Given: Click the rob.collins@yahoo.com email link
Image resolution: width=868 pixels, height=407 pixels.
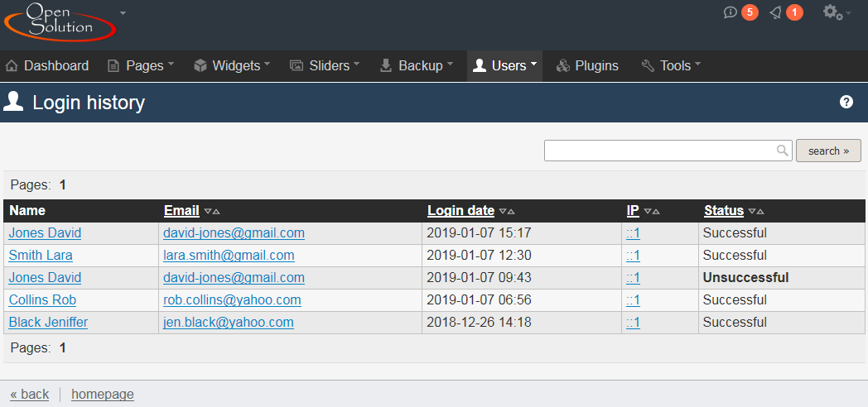Looking at the screenshot, I should pos(232,300).
